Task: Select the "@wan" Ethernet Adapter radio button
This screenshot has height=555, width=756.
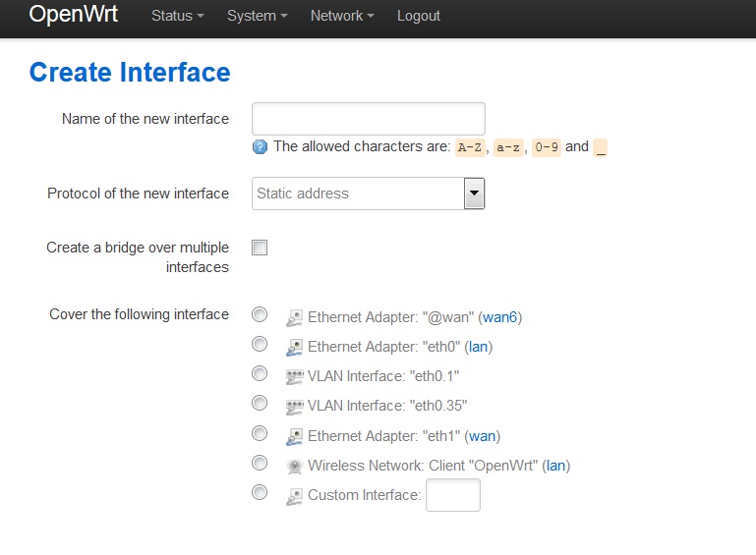Action: point(260,314)
